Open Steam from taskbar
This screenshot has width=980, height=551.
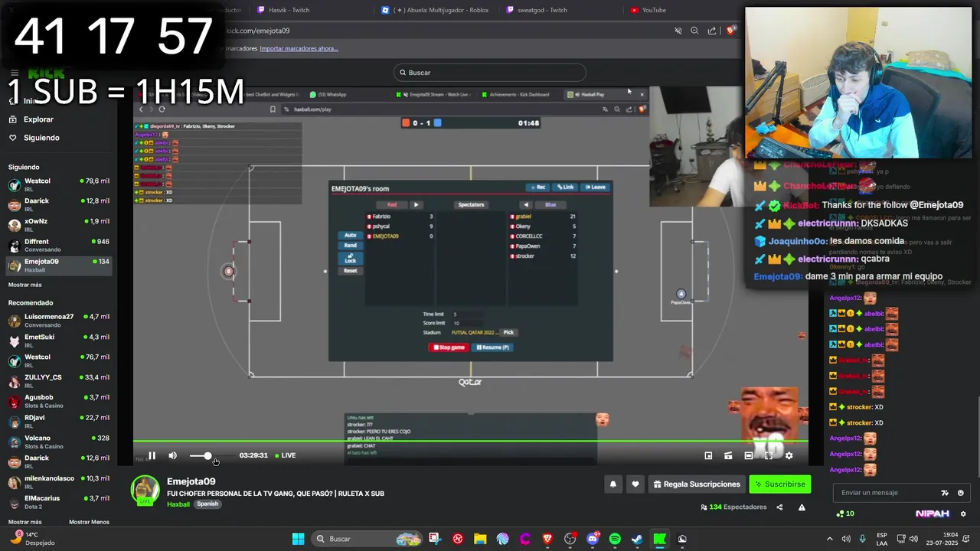[x=637, y=539]
